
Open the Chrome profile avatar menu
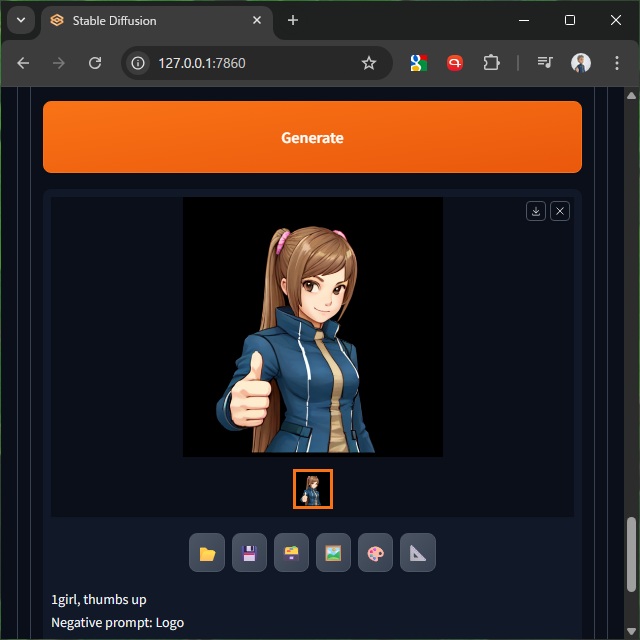(581, 63)
